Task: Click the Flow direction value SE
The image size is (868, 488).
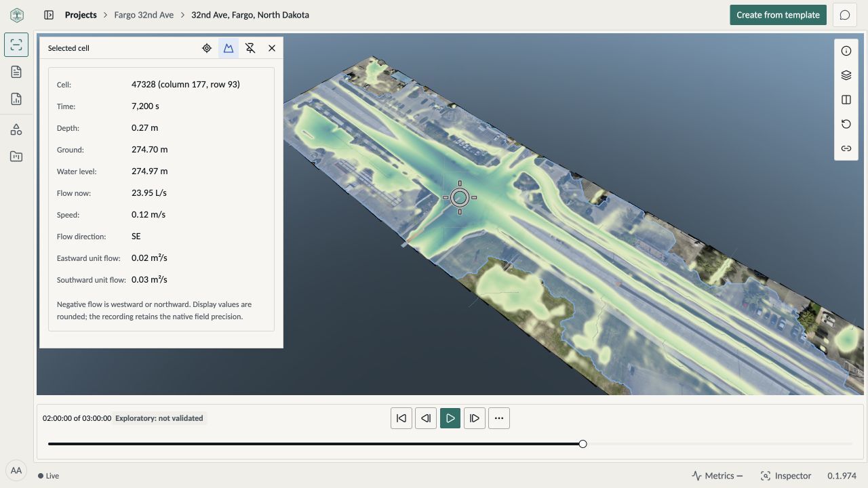Action: (x=136, y=237)
